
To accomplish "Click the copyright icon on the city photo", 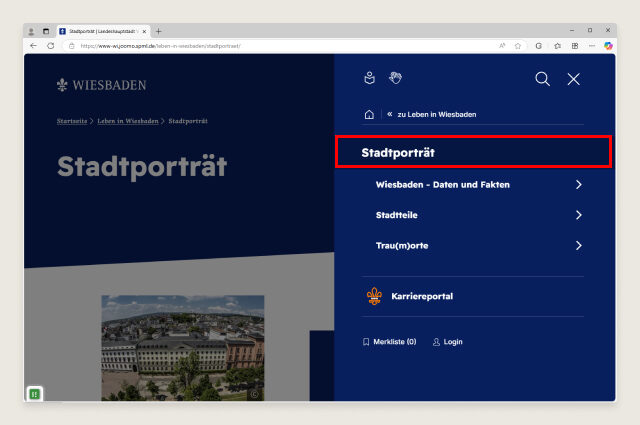I will [254, 394].
